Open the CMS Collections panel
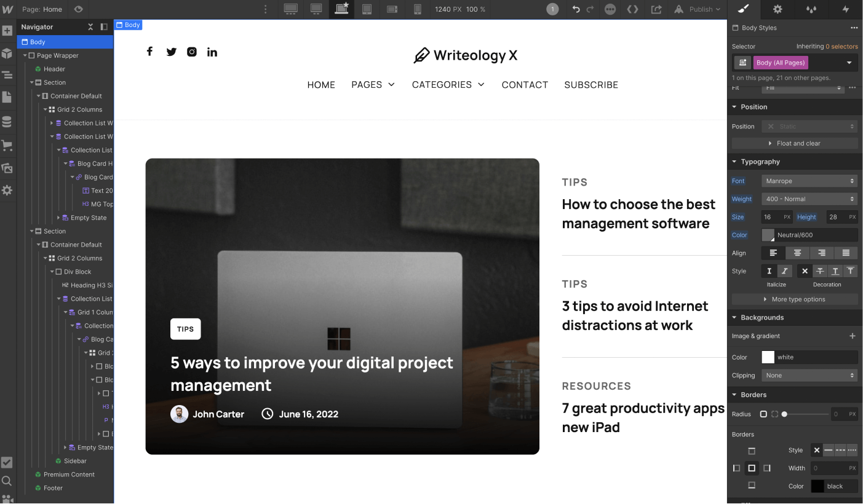This screenshot has width=863, height=504. pos(9,121)
